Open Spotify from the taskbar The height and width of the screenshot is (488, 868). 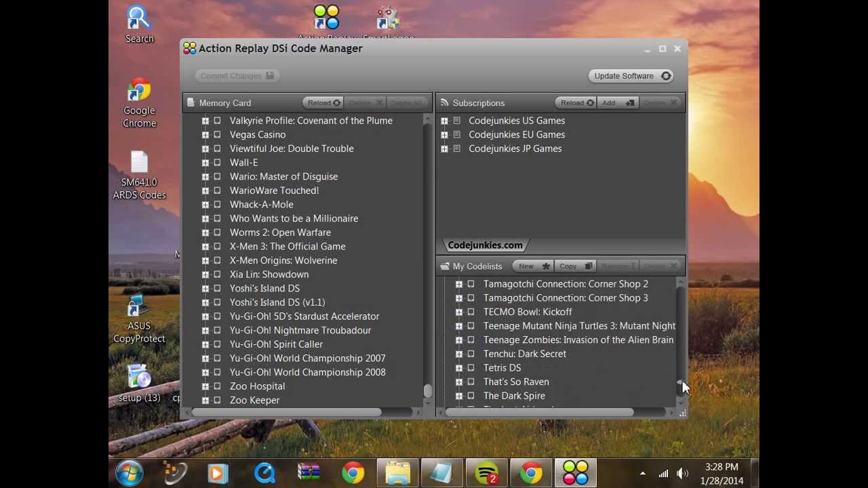tap(486, 473)
